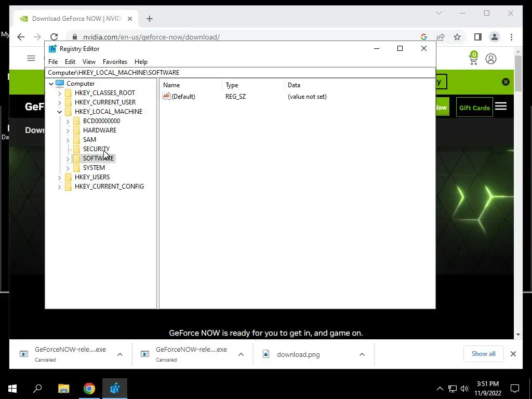This screenshot has height=399, width=532.
Task: Open the File menu in Registry Editor
Action: click(53, 62)
